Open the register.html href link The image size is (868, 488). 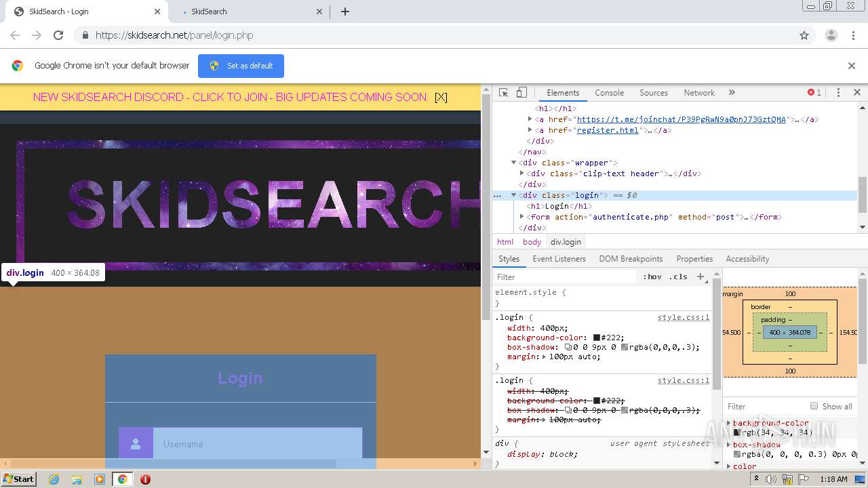coord(608,130)
